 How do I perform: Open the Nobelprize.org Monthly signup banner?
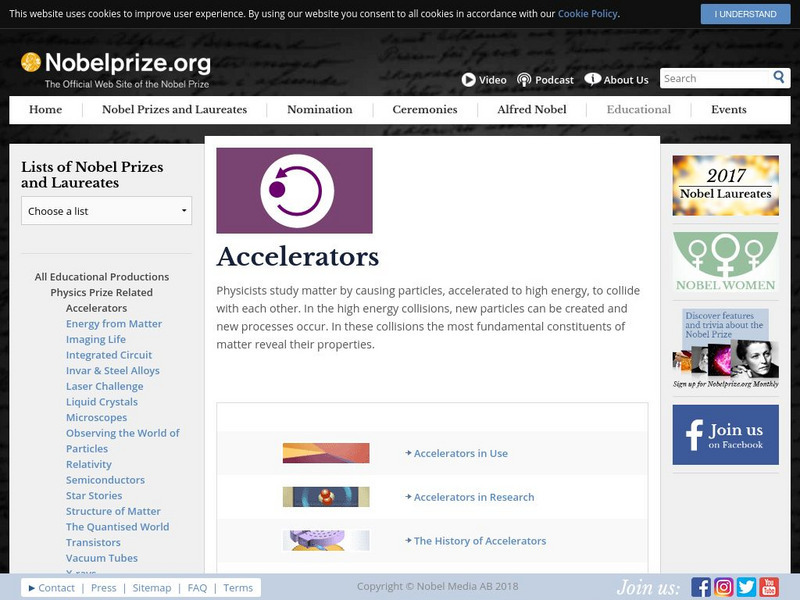[x=726, y=348]
